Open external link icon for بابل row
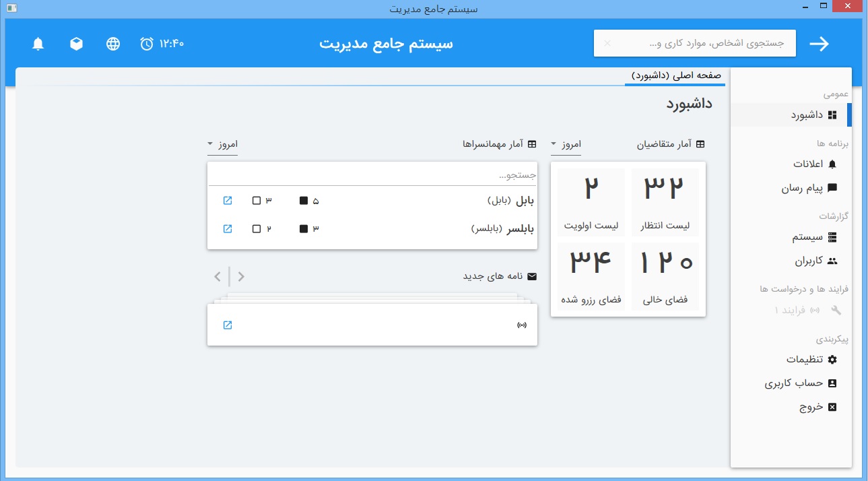This screenshot has width=868, height=481. (x=228, y=201)
